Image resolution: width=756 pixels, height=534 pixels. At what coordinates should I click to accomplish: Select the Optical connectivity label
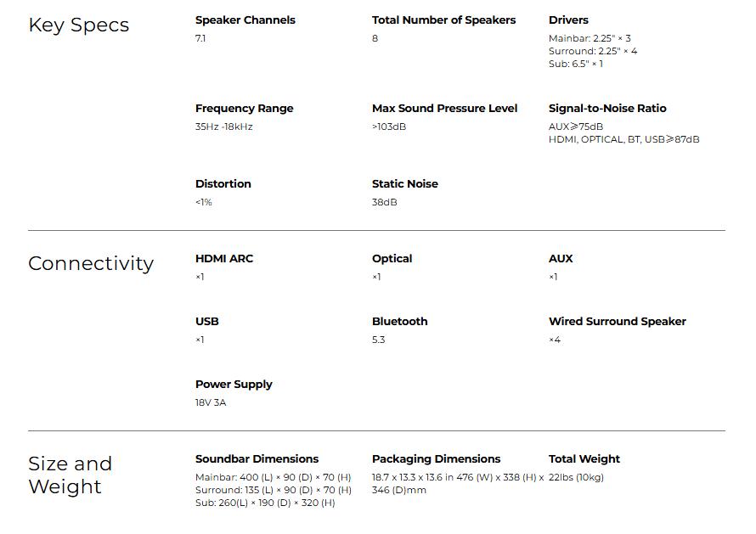[392, 258]
